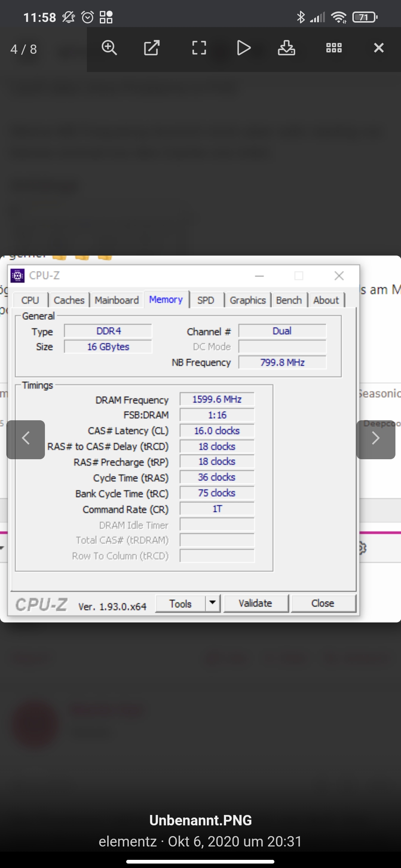Switch to the CPU tab
This screenshot has width=401, height=868.
(30, 300)
